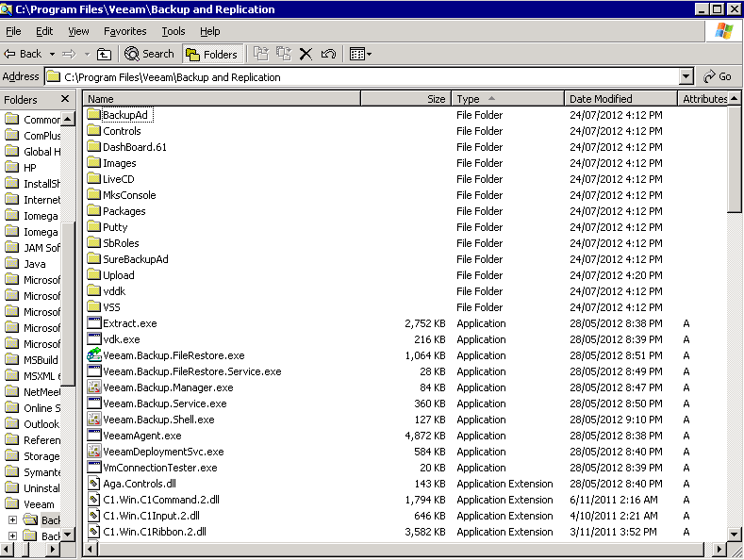Select Veeam.Backup.Service.exe file name
This screenshot has width=744, height=560.
[165, 404]
